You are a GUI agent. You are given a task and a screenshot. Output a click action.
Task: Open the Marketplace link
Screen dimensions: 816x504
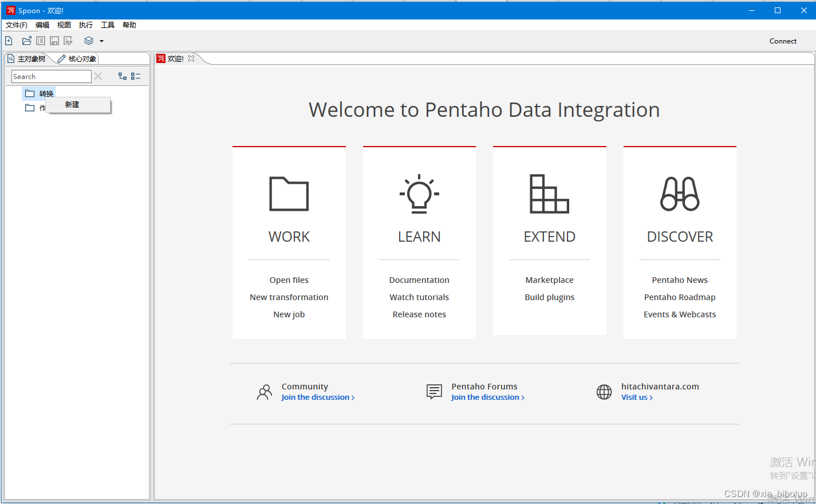tap(550, 280)
